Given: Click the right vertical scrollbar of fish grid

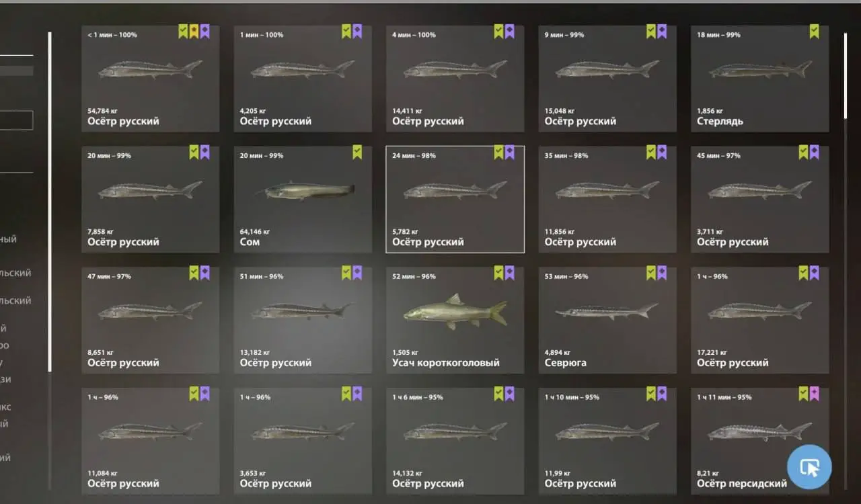Looking at the screenshot, I should (x=846, y=76).
